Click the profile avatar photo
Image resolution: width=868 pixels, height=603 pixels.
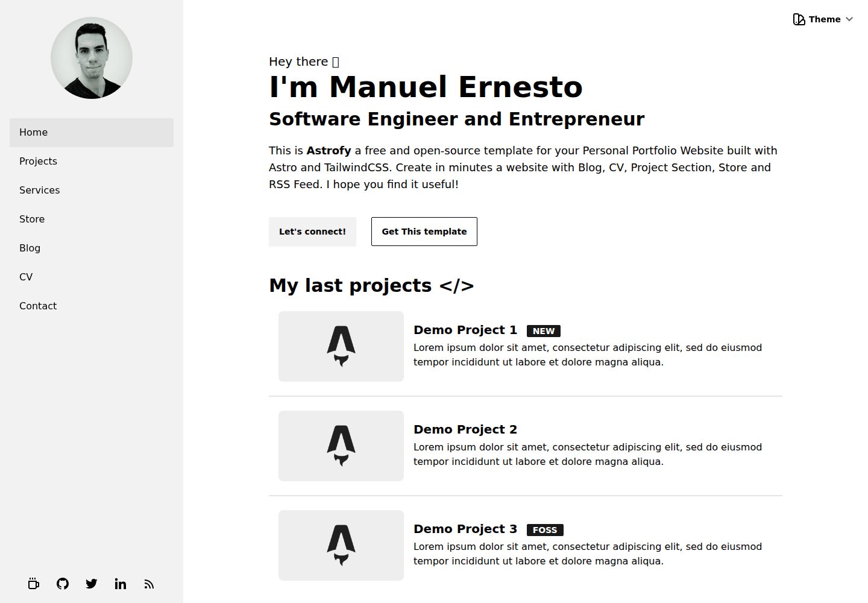[x=92, y=58]
